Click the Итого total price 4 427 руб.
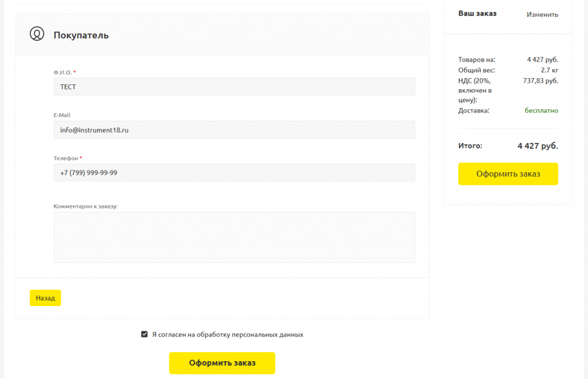 coord(537,146)
